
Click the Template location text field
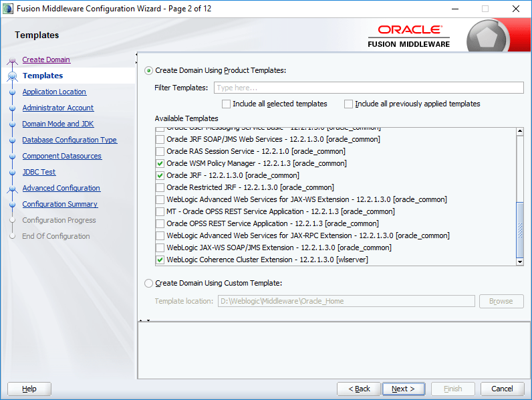[x=346, y=301]
